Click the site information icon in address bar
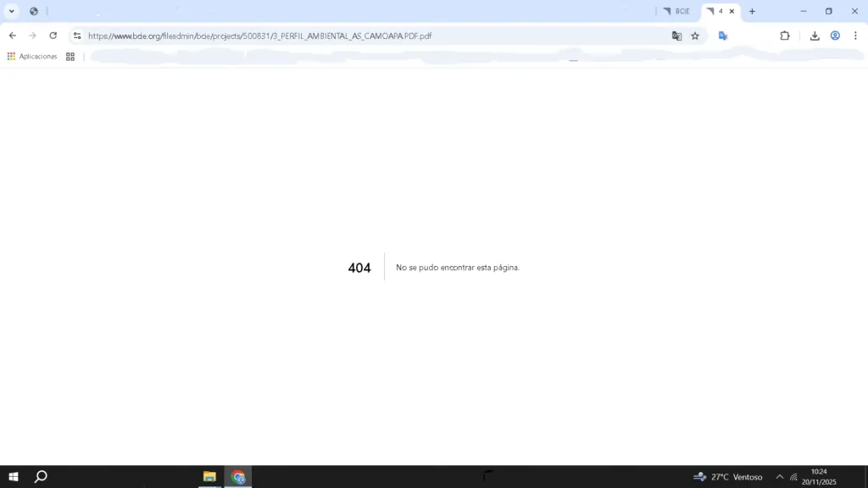 [x=77, y=36]
